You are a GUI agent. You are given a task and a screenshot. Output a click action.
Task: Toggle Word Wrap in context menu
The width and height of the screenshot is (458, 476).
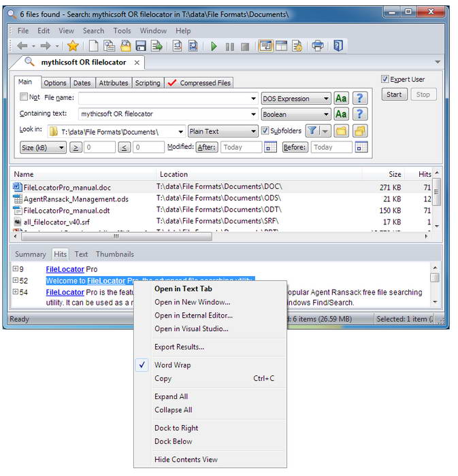pos(210,365)
